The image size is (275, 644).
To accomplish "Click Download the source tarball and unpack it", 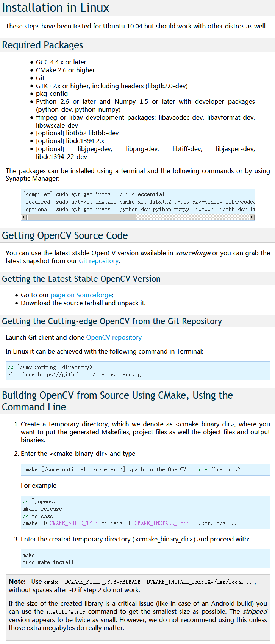I will click(83, 303).
